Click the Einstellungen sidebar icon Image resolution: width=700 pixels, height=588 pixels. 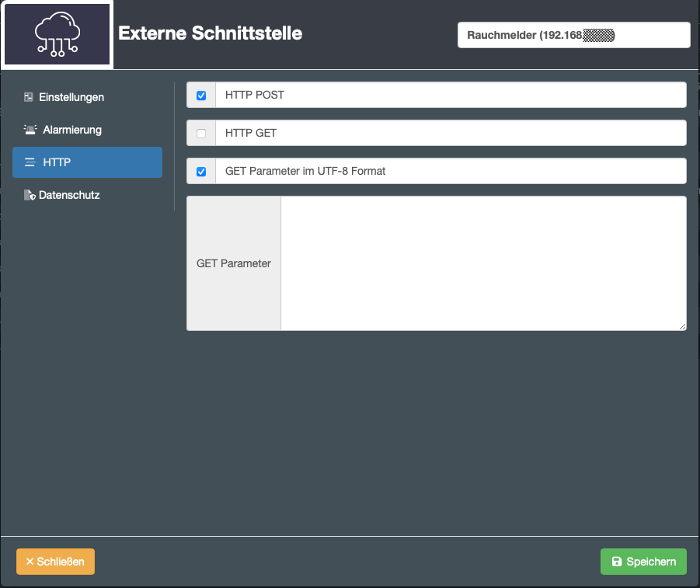pos(29,97)
